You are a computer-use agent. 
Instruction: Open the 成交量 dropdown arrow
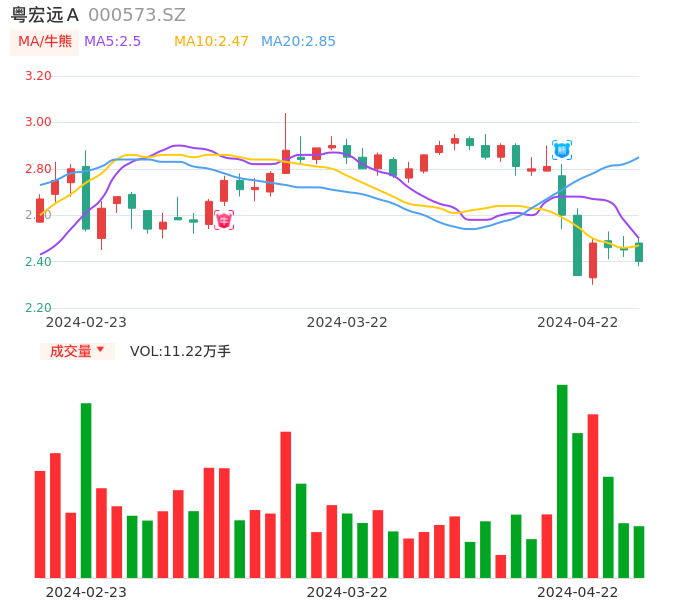[x=100, y=350]
